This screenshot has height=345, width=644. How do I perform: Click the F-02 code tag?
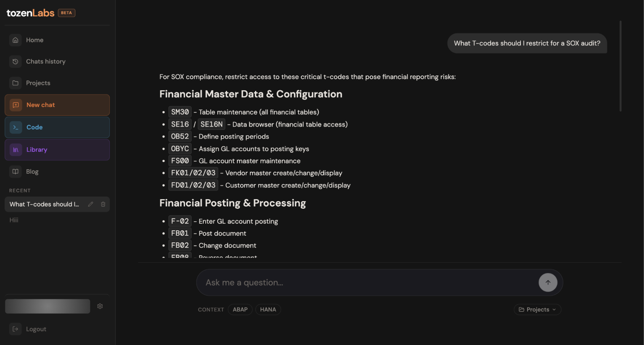click(180, 221)
